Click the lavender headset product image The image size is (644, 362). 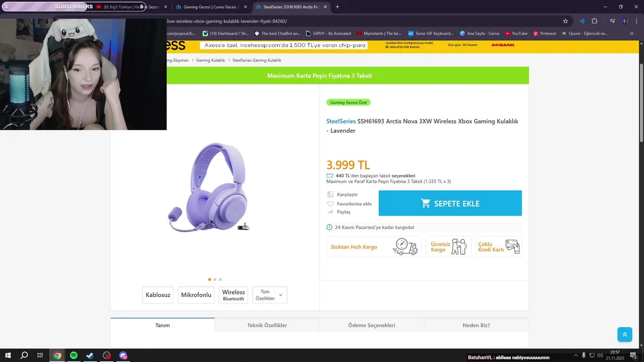pyautogui.click(x=209, y=187)
